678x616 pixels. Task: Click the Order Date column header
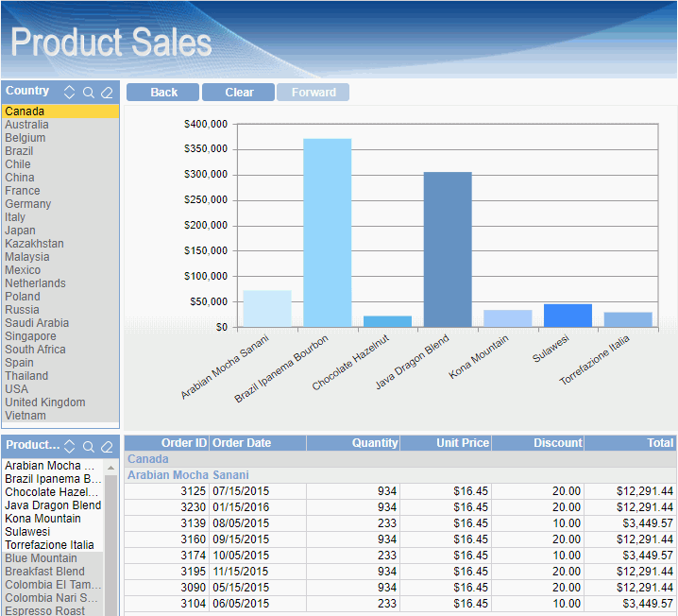pos(242,443)
